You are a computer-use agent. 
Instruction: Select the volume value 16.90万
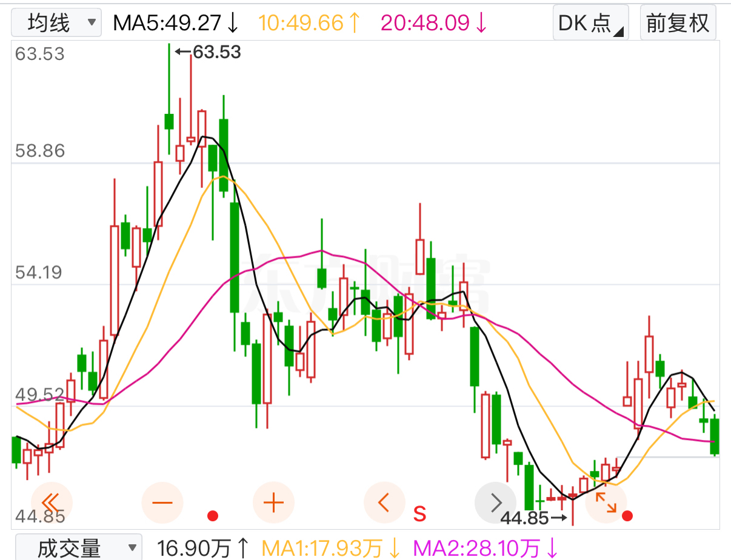204,548
